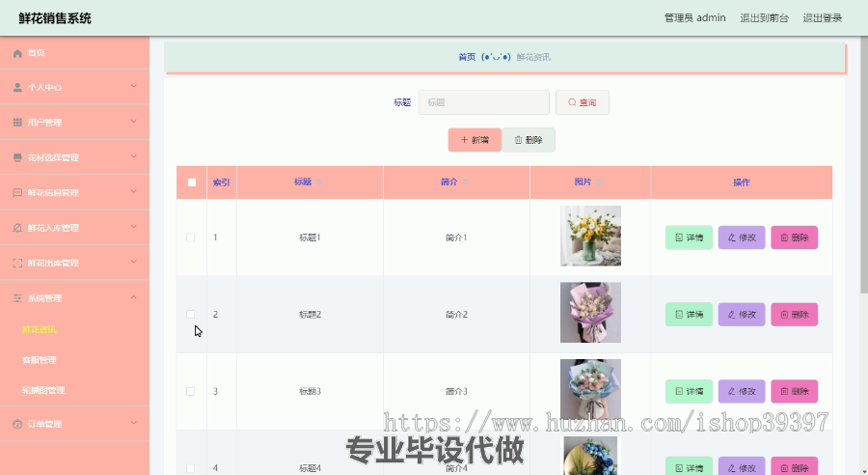The height and width of the screenshot is (475, 868).
Task: Click 简介2 cell text
Action: (x=456, y=315)
